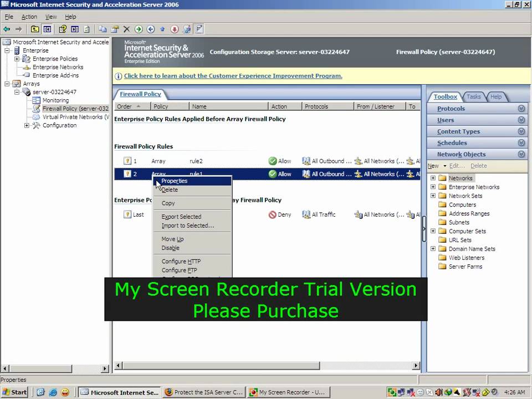532x399 pixels.
Task: Expand the Users toolbox section chevron
Action: tap(521, 120)
